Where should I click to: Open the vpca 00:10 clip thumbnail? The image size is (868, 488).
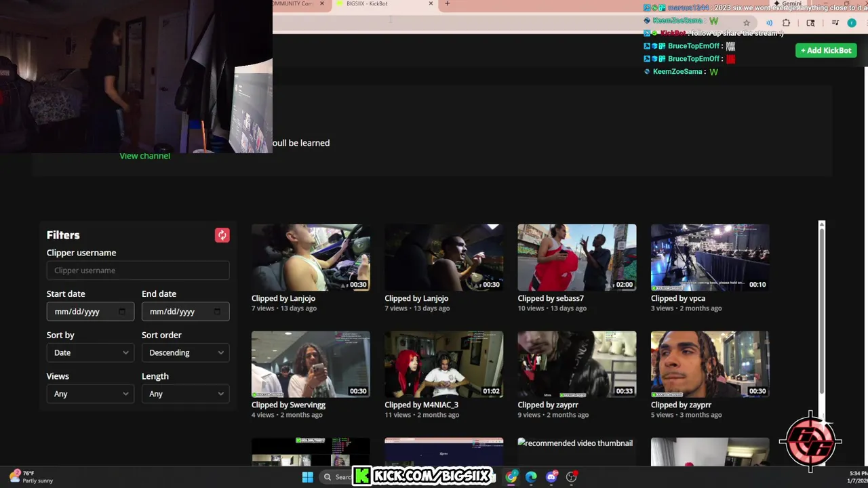710,258
